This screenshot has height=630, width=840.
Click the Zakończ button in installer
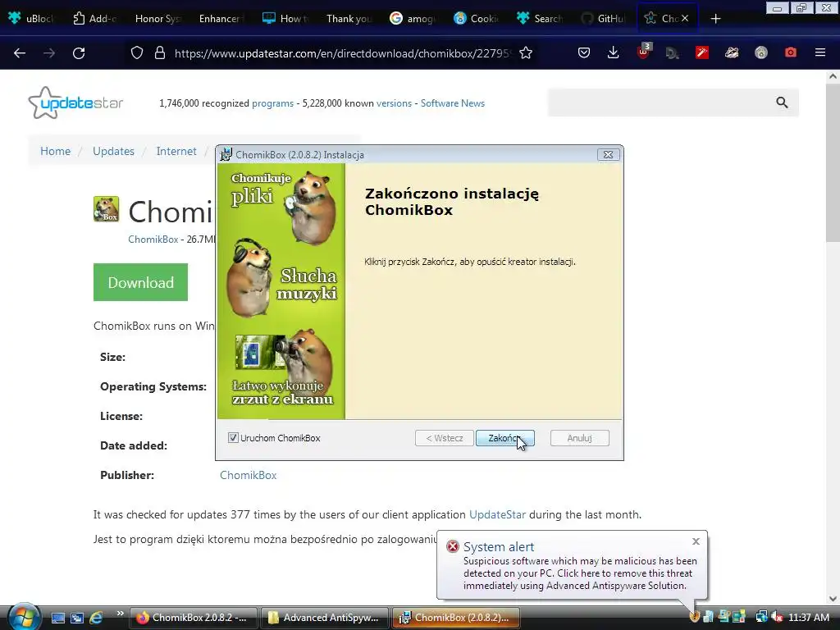pos(504,438)
